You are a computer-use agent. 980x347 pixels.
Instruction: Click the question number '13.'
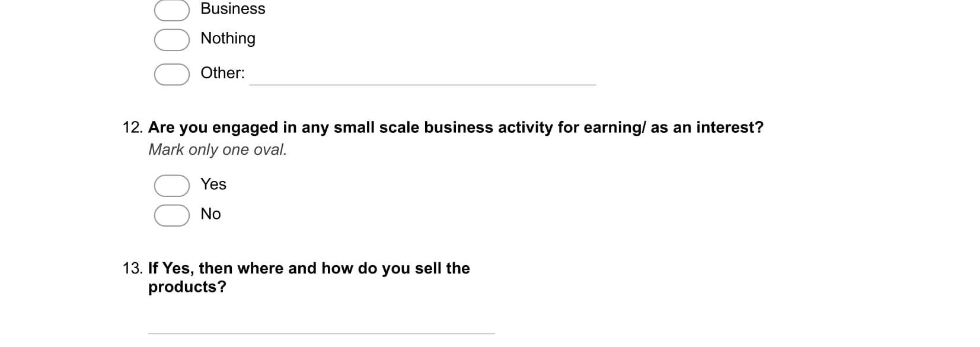pos(133,269)
